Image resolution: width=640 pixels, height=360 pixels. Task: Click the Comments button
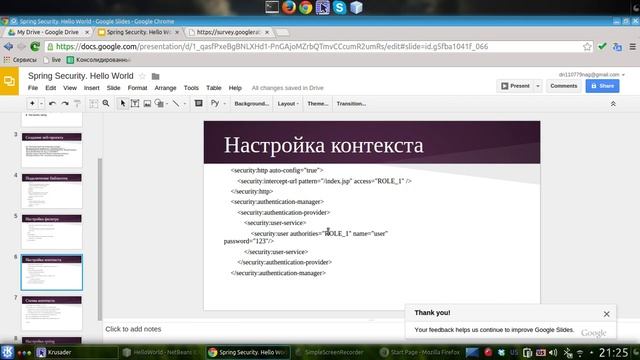click(564, 86)
